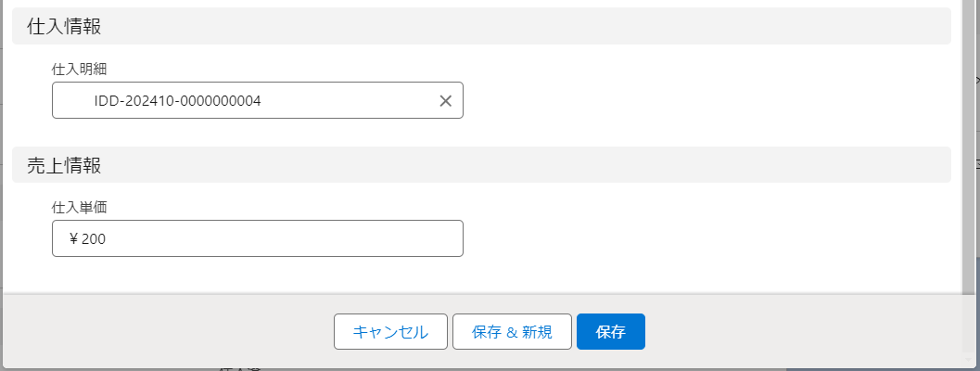The image size is (980, 371).
Task: Save the record with 保存
Action: [610, 332]
